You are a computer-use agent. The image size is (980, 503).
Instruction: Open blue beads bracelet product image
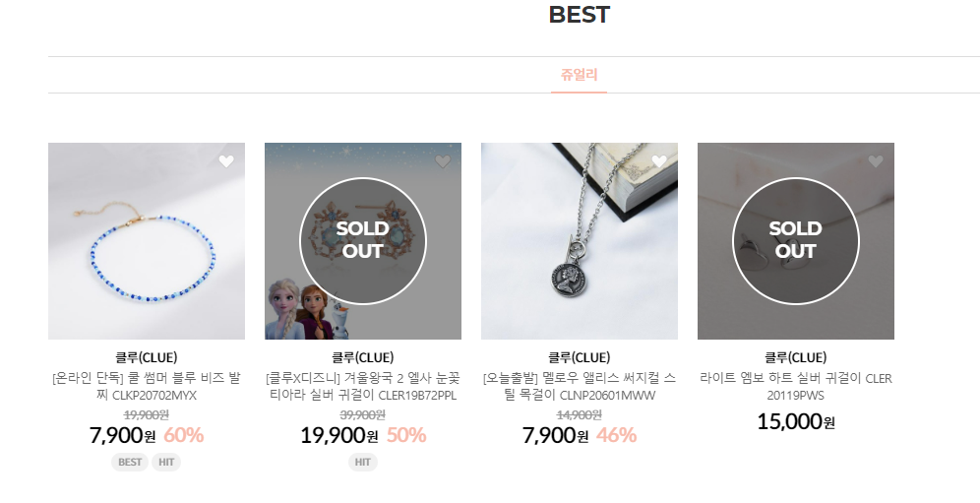click(x=147, y=241)
